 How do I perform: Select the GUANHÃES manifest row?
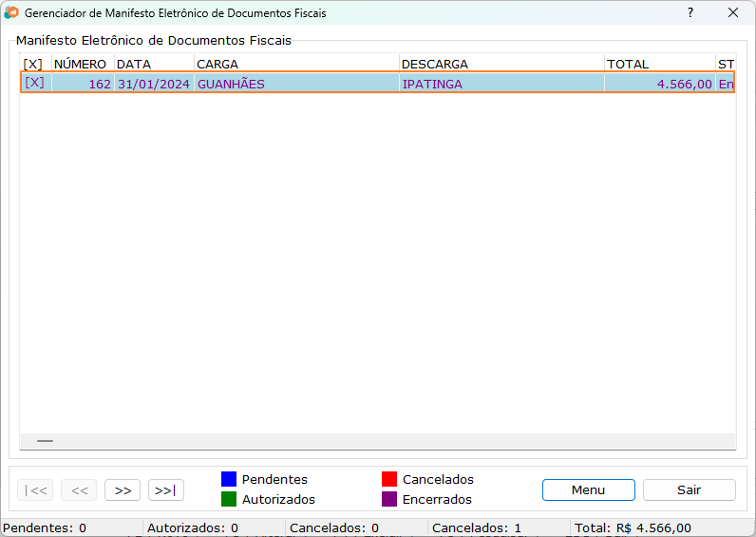[377, 83]
